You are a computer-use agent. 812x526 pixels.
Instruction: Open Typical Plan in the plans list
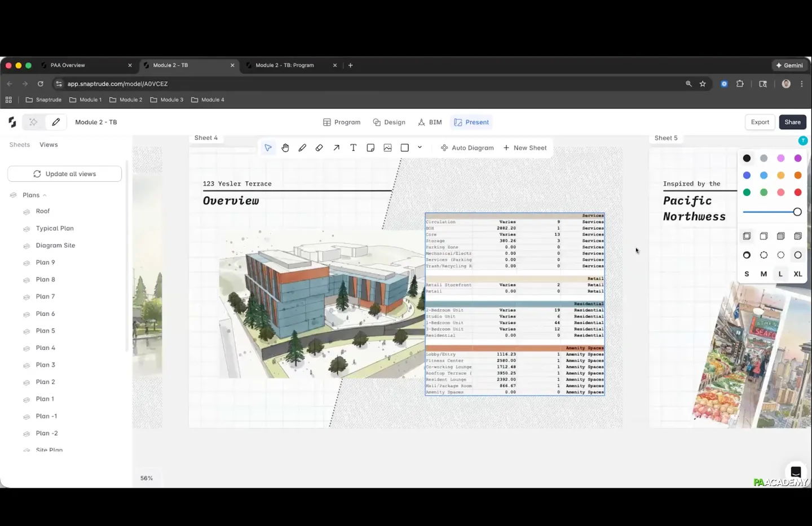(x=55, y=229)
